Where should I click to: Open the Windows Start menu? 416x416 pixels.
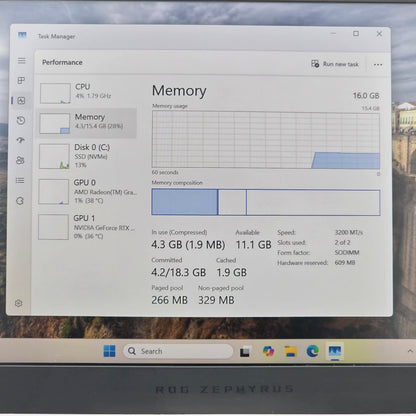tap(109, 351)
